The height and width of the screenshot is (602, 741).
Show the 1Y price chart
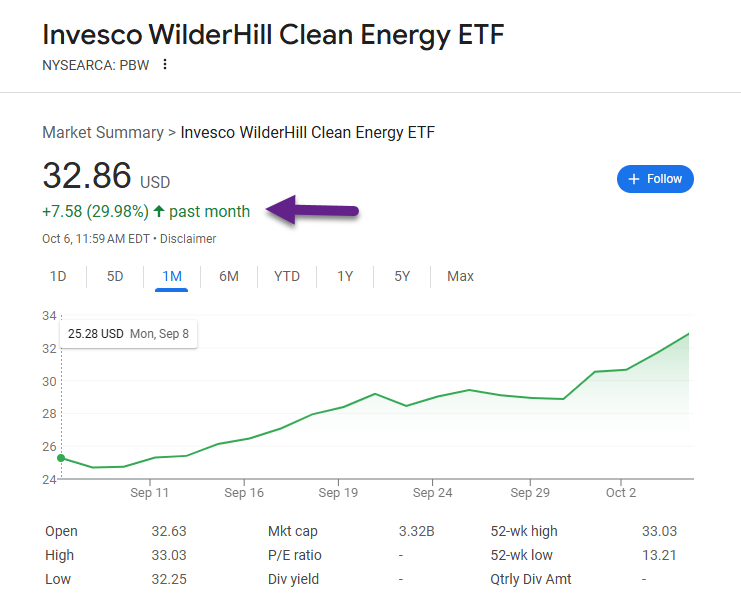click(345, 276)
